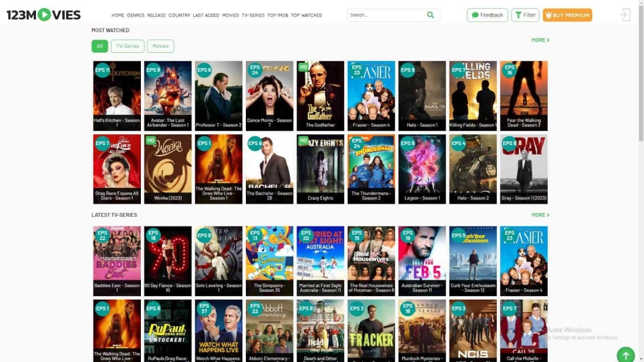The width and height of the screenshot is (644, 362).
Task: Open Baddies East Season 1 poster
Action: (116, 261)
